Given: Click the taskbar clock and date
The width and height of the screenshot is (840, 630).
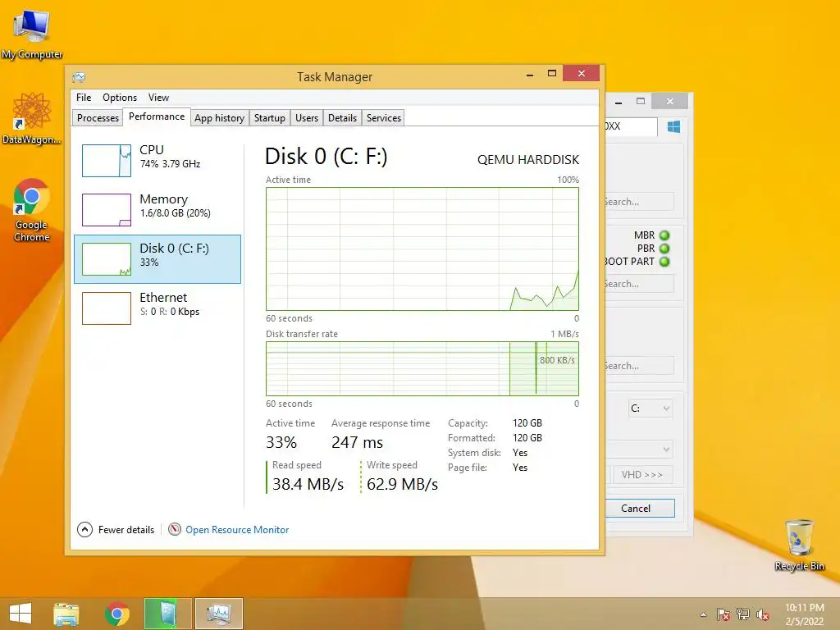Looking at the screenshot, I should (x=805, y=614).
